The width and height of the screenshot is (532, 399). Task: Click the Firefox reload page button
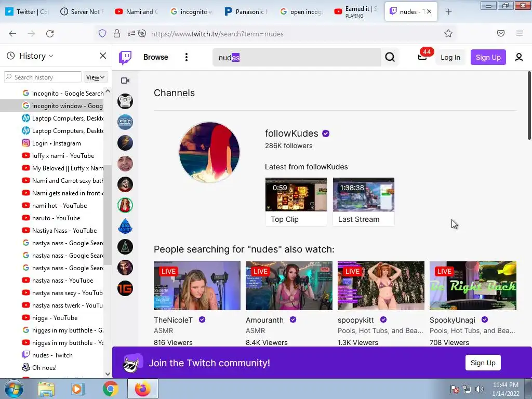[x=50, y=34]
